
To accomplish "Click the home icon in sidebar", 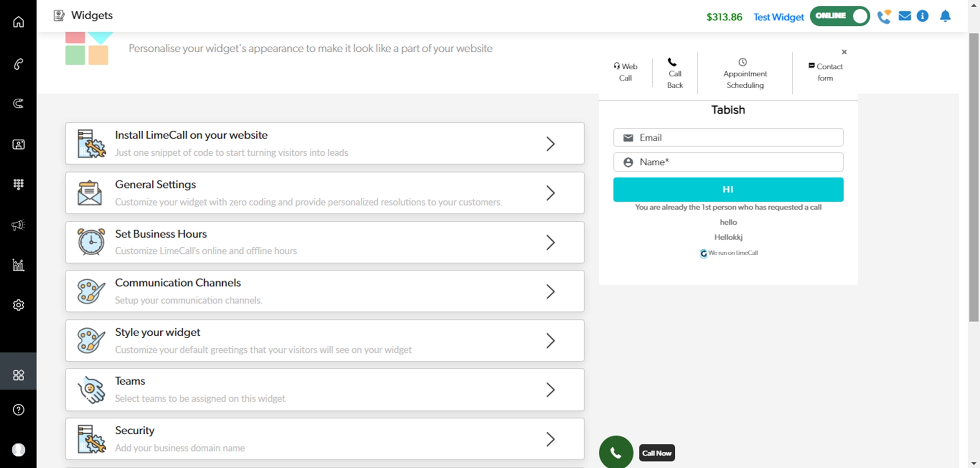I will coord(18,22).
